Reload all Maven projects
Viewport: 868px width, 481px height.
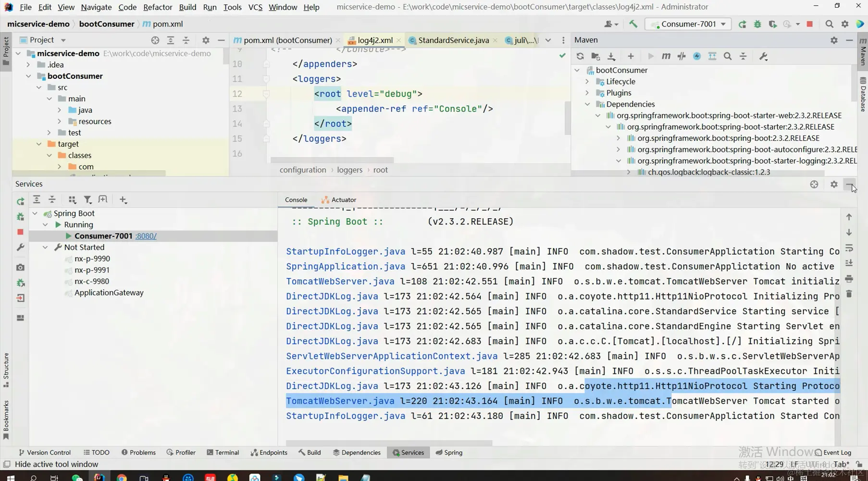click(x=580, y=56)
